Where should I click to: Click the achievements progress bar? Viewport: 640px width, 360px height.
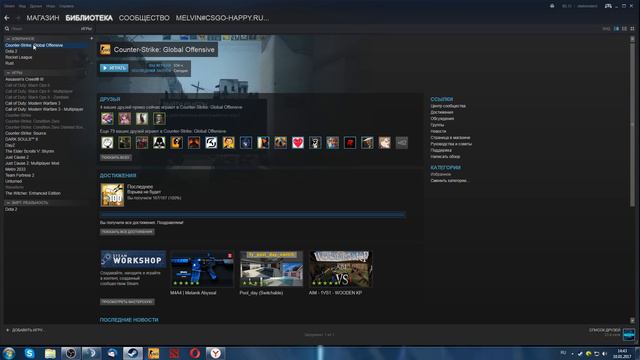coord(253,214)
